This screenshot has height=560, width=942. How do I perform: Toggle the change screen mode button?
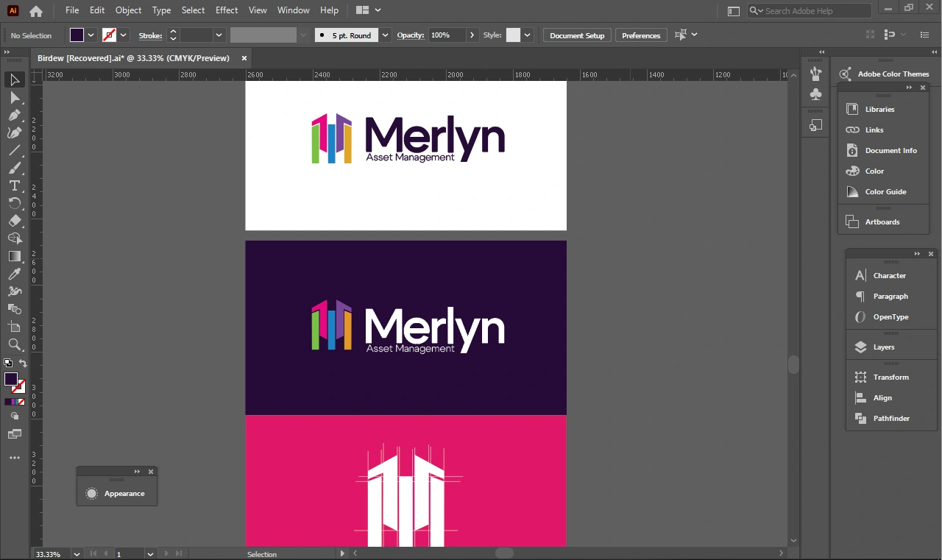coord(14,434)
